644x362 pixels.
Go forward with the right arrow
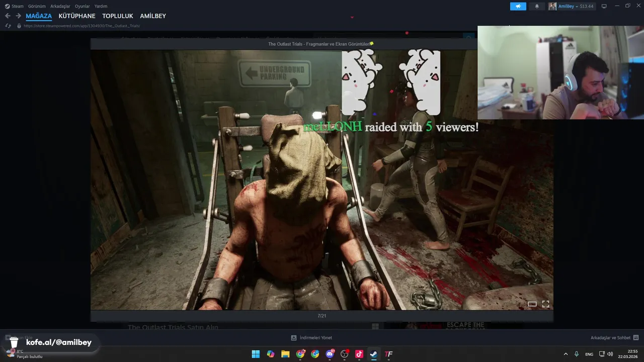pyautogui.click(x=18, y=16)
